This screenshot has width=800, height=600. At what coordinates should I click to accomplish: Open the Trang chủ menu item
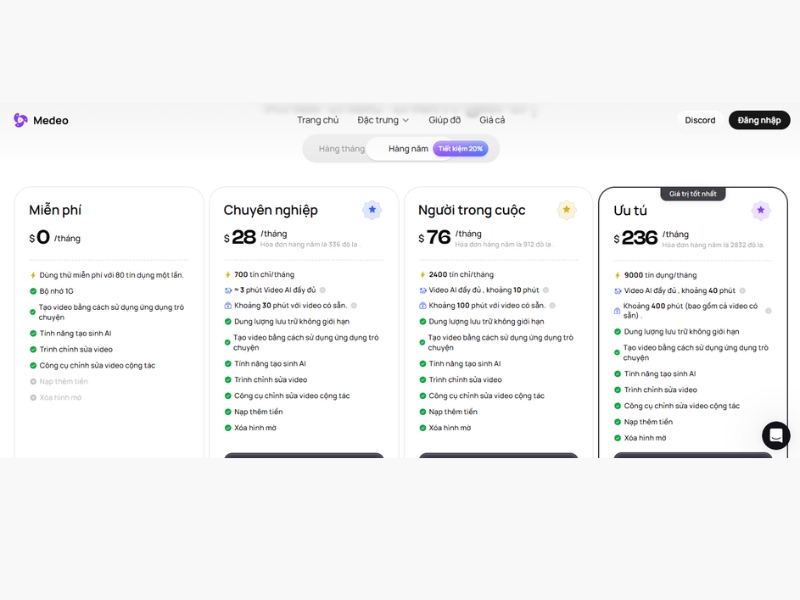tap(317, 120)
